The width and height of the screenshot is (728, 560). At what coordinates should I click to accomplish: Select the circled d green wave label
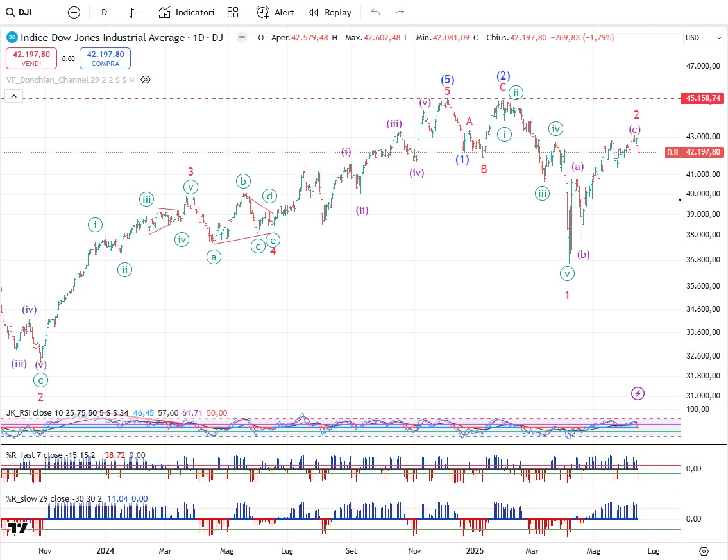(269, 196)
